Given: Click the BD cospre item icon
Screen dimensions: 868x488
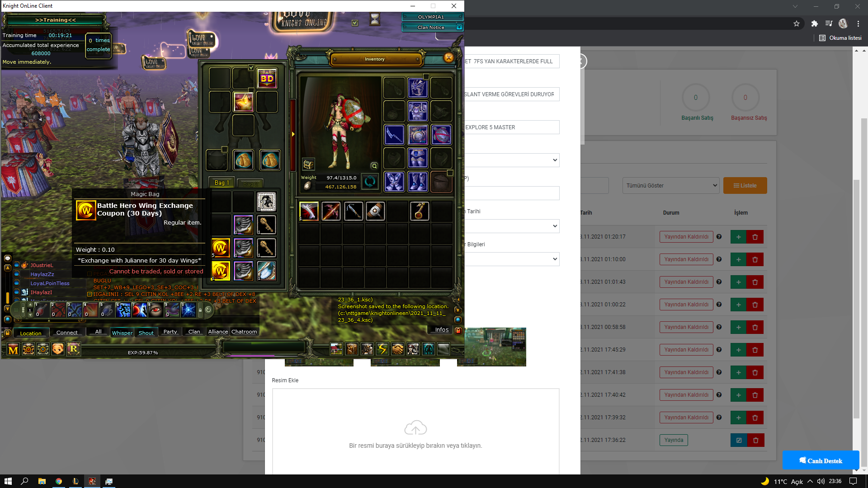Looking at the screenshot, I should [267, 79].
